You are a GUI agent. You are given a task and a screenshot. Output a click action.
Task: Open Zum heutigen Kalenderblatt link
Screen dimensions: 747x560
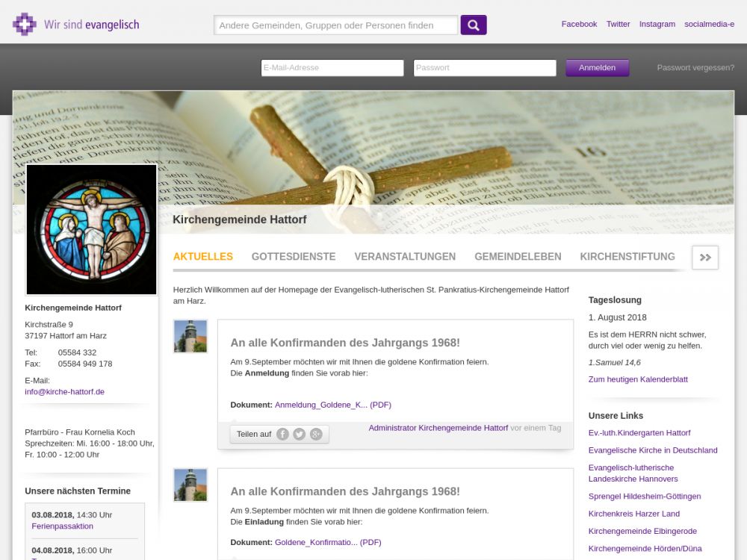point(638,379)
